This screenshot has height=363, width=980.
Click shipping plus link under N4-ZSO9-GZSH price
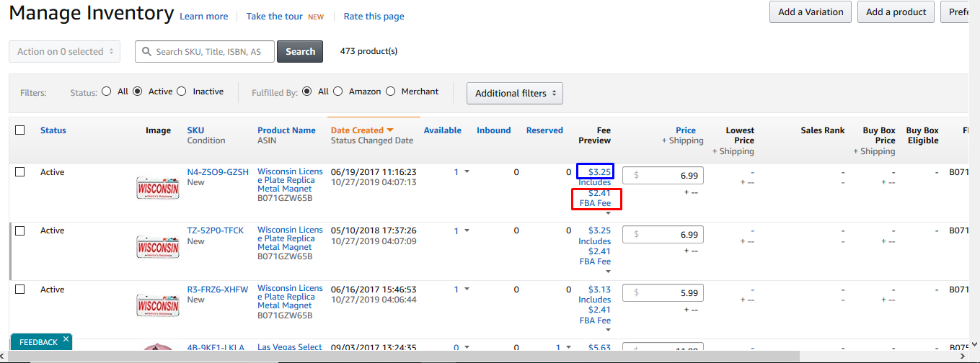tap(692, 192)
